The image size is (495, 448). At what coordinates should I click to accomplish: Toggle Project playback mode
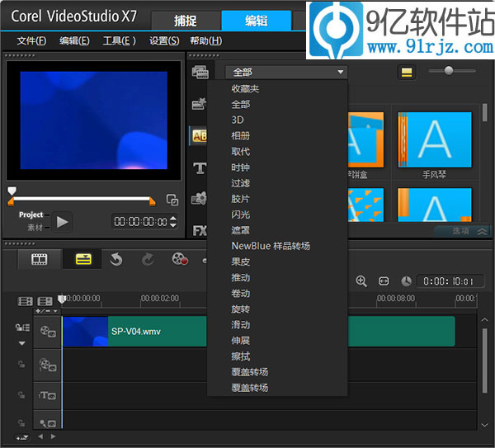click(31, 215)
